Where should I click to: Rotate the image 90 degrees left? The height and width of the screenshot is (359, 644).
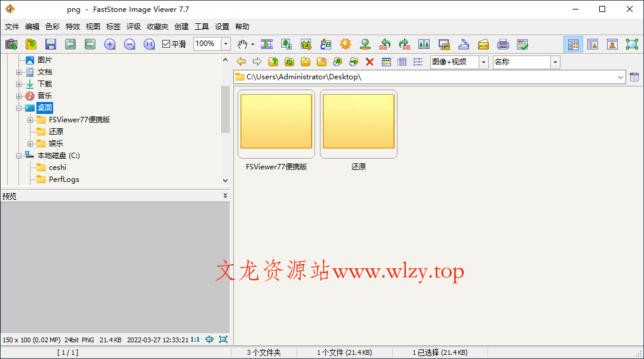click(x=385, y=44)
